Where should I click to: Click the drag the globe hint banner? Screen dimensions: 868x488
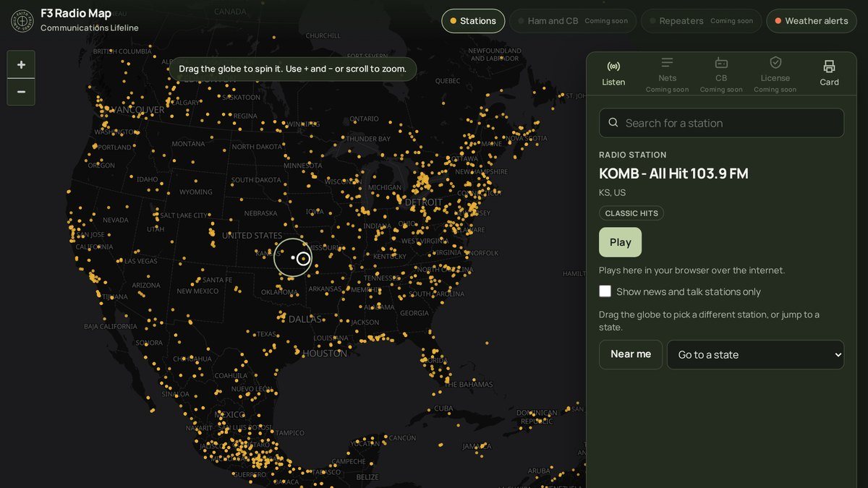tap(293, 69)
